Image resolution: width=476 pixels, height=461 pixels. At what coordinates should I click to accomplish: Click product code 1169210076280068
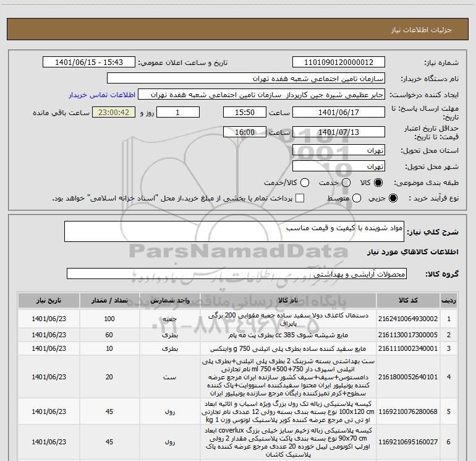click(x=408, y=411)
